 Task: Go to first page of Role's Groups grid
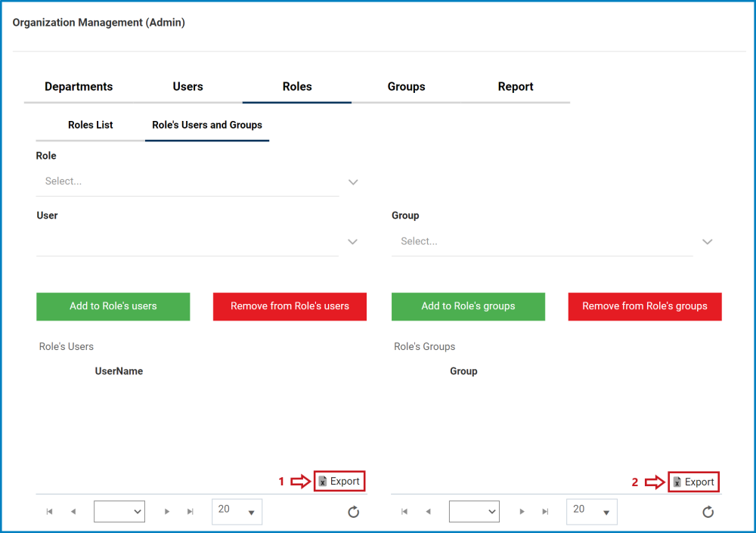(x=404, y=511)
